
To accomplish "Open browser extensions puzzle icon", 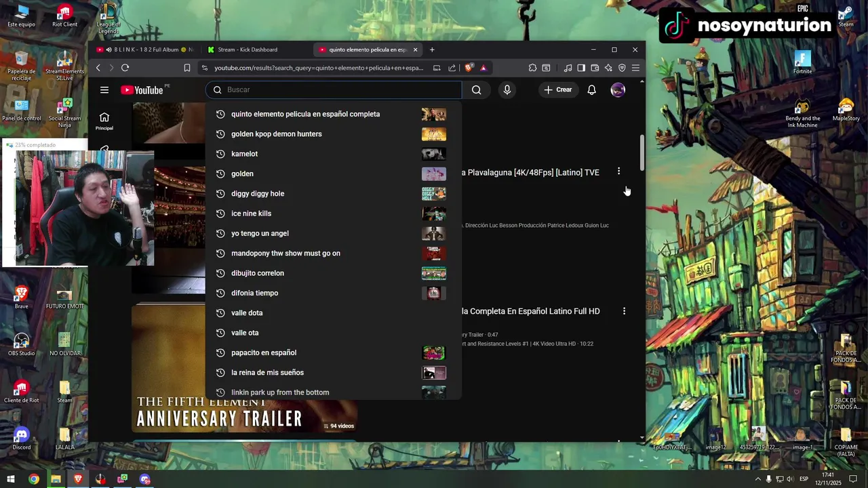I will (x=532, y=68).
